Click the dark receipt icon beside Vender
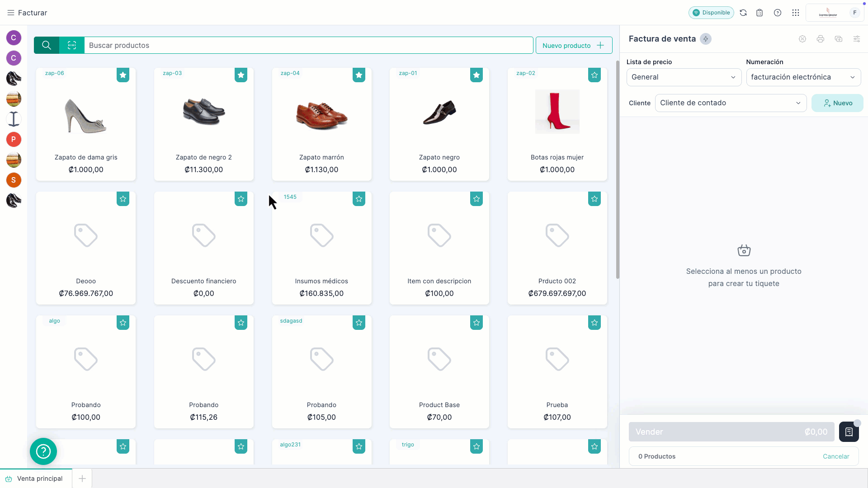 849,432
